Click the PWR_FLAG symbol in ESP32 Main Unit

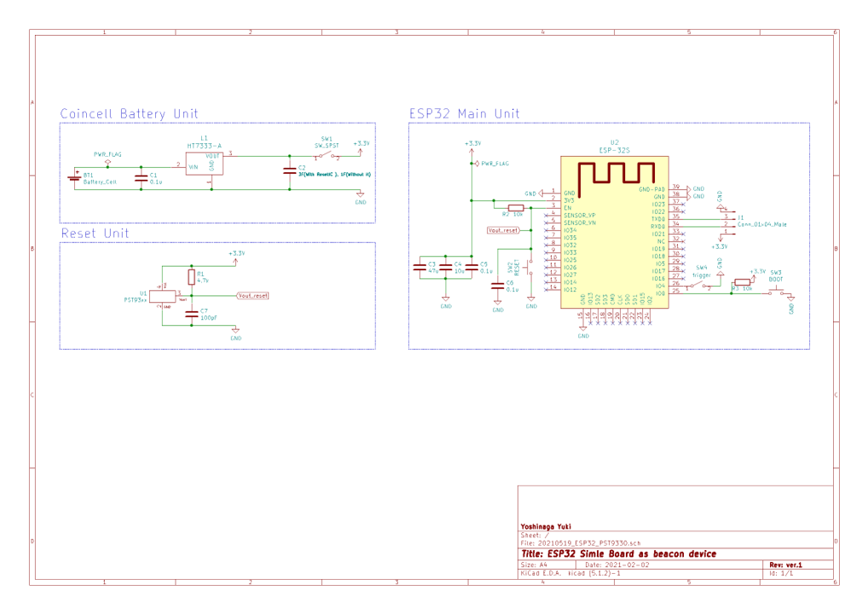point(477,164)
